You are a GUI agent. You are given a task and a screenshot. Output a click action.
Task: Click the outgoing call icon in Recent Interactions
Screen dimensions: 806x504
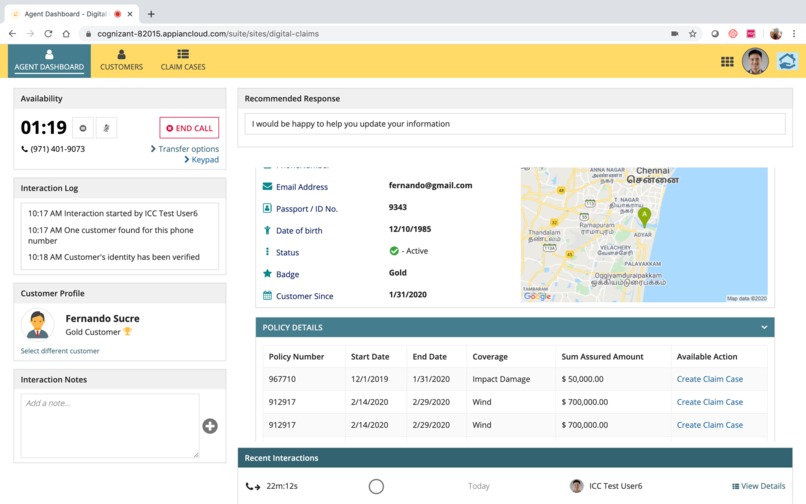click(253, 486)
